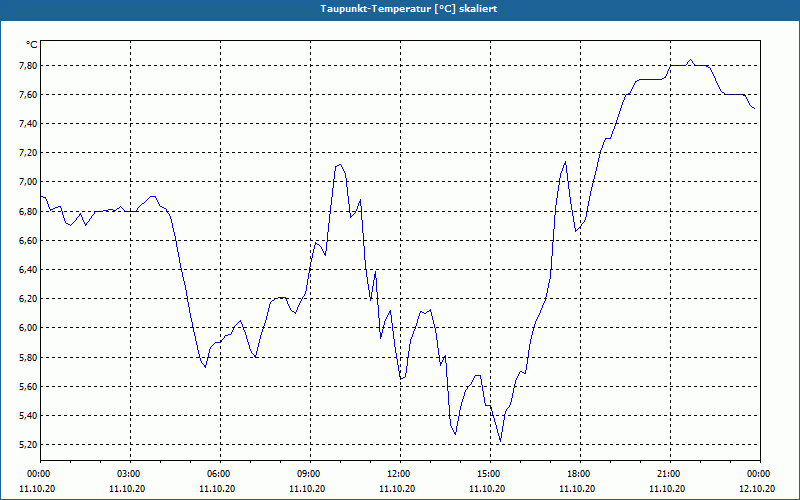Click the °C unit label
This screenshot has width=800, height=500.
coord(32,45)
